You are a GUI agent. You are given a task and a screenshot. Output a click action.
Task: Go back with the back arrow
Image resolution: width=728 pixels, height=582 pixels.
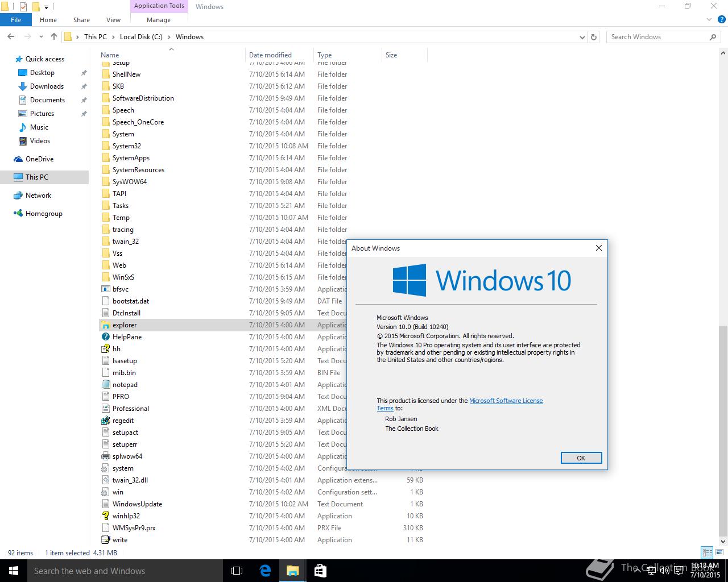click(11, 36)
